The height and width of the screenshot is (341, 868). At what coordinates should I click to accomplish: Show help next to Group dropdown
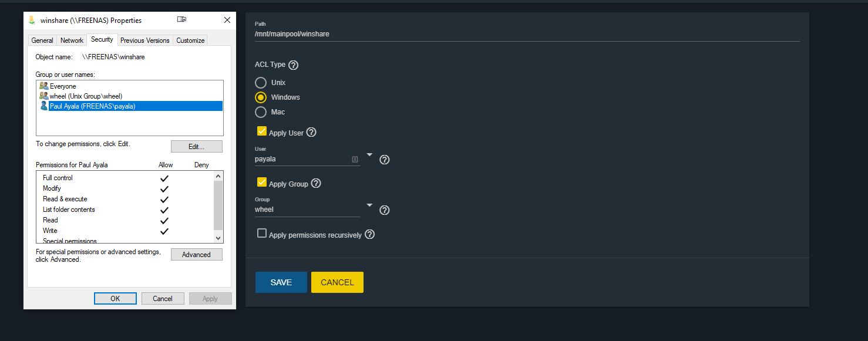click(x=385, y=210)
